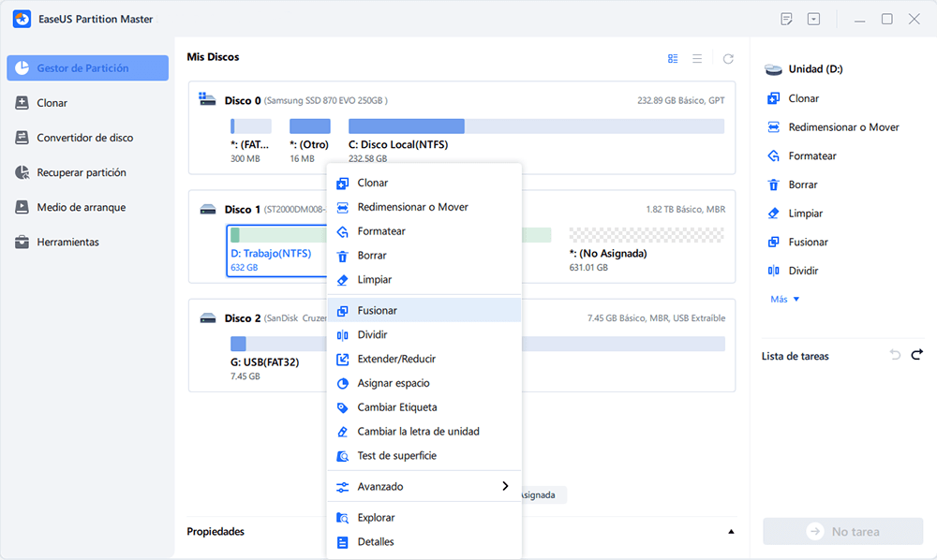Image resolution: width=937 pixels, height=560 pixels.
Task: Click the Unidad (D:) drive icon
Action: (x=773, y=69)
